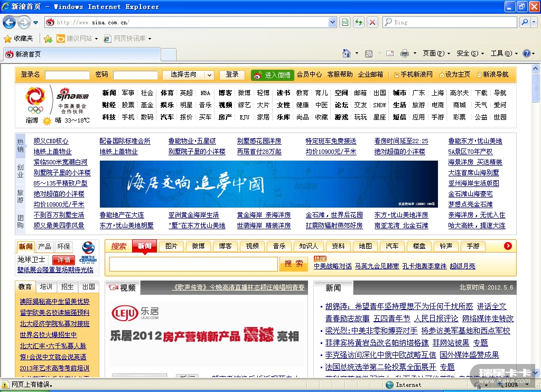
Task: Click the Home page icon in command bar
Action: click(347, 53)
